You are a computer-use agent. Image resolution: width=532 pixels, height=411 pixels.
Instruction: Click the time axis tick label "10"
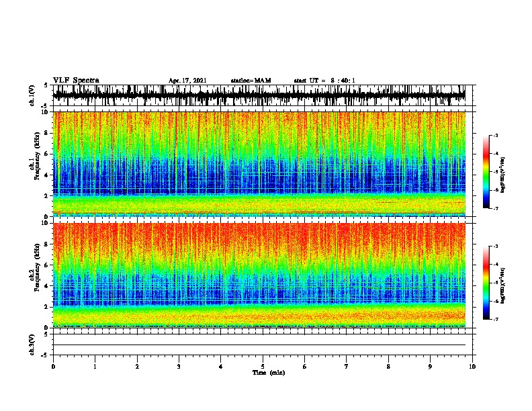472,367
